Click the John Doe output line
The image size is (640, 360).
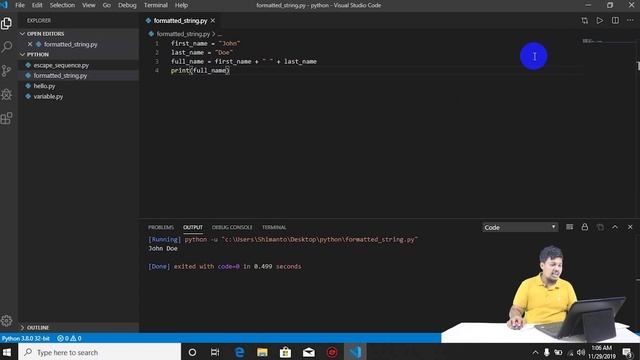coord(163,248)
